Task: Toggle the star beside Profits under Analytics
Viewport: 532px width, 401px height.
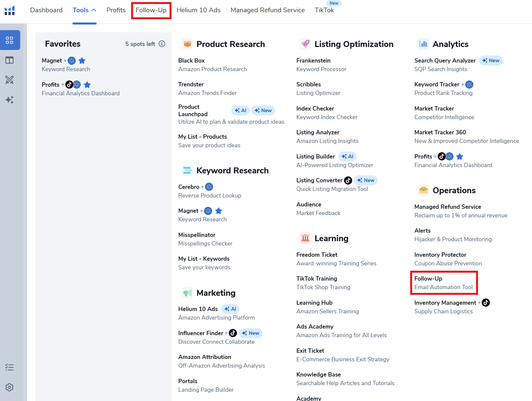Action: point(459,156)
